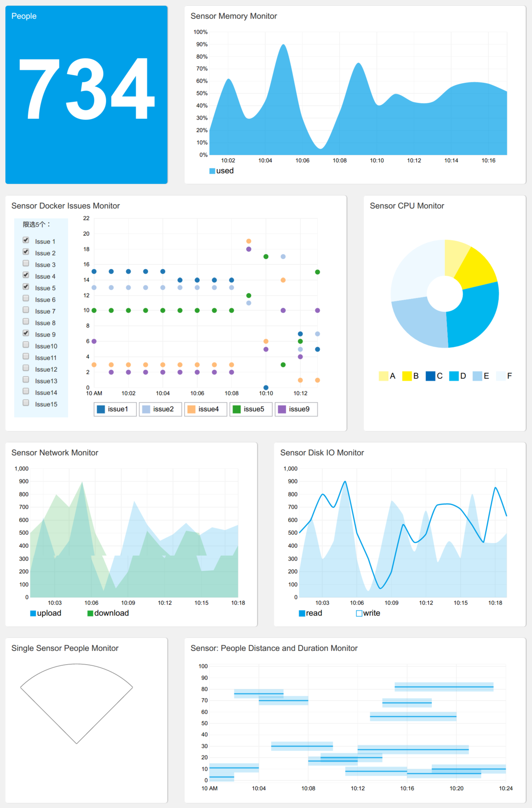Click the issue5 legend button

(x=251, y=409)
